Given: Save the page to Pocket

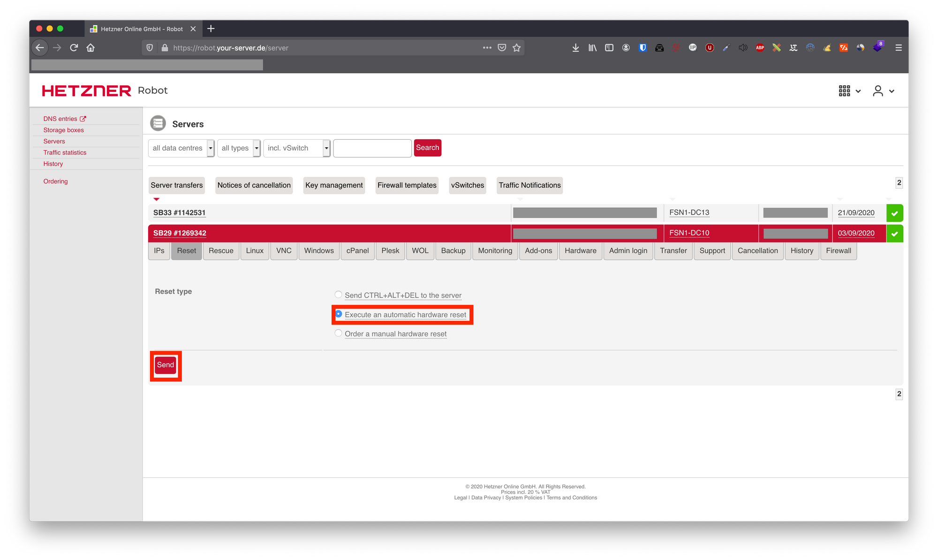Looking at the screenshot, I should coord(502,48).
